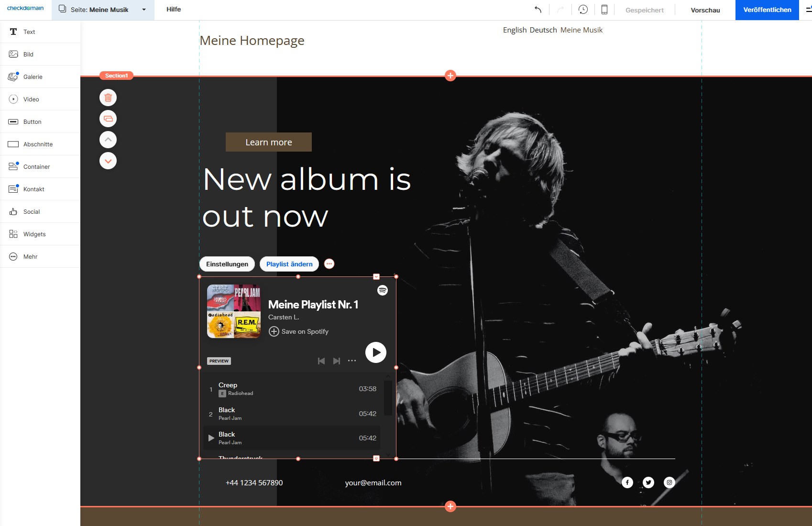Duplicate the section using the copy icon

tap(108, 118)
